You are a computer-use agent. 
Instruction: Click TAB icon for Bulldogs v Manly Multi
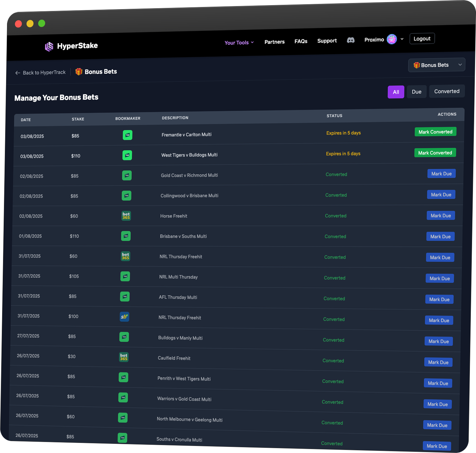pos(124,337)
